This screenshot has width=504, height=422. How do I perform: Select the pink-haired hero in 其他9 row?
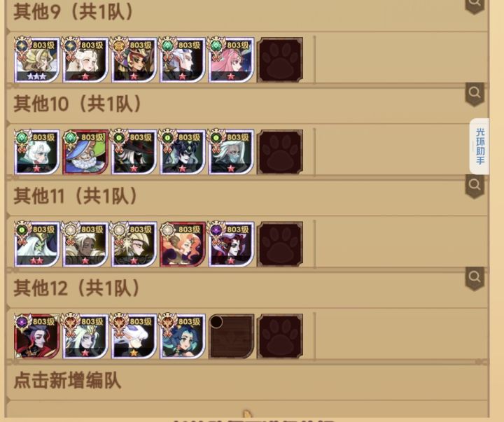[x=232, y=59]
